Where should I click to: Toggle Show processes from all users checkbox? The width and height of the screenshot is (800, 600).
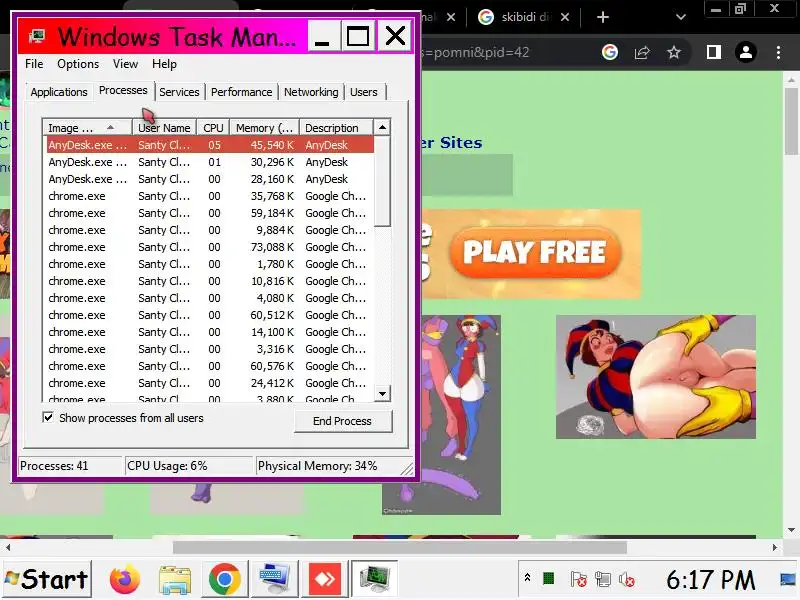pyautogui.click(x=48, y=418)
